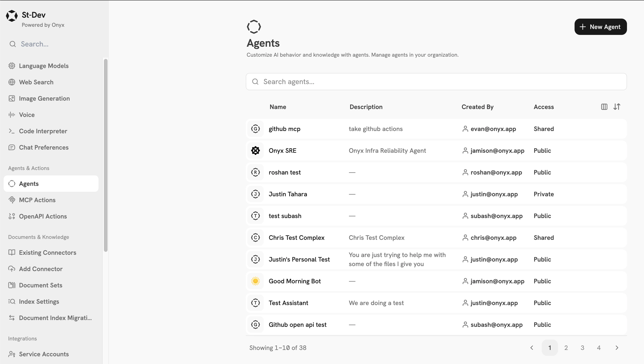Select the MCP Actions sidebar icon
The height and width of the screenshot is (364, 644).
tap(12, 200)
